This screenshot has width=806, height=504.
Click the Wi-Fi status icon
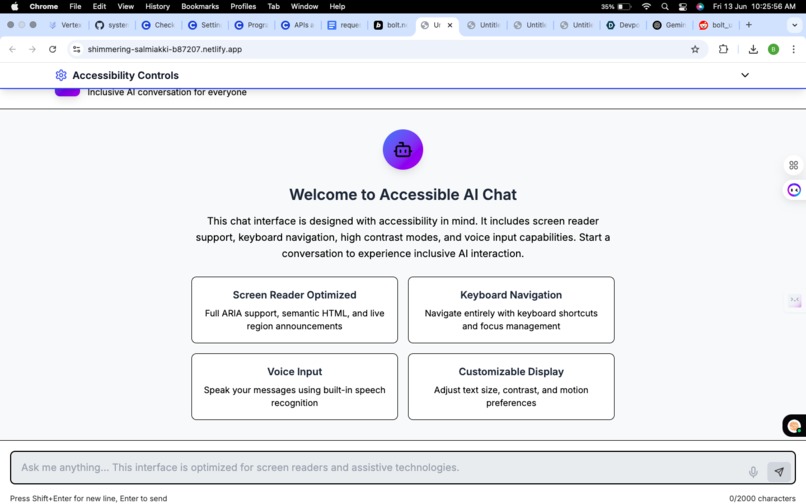point(647,6)
